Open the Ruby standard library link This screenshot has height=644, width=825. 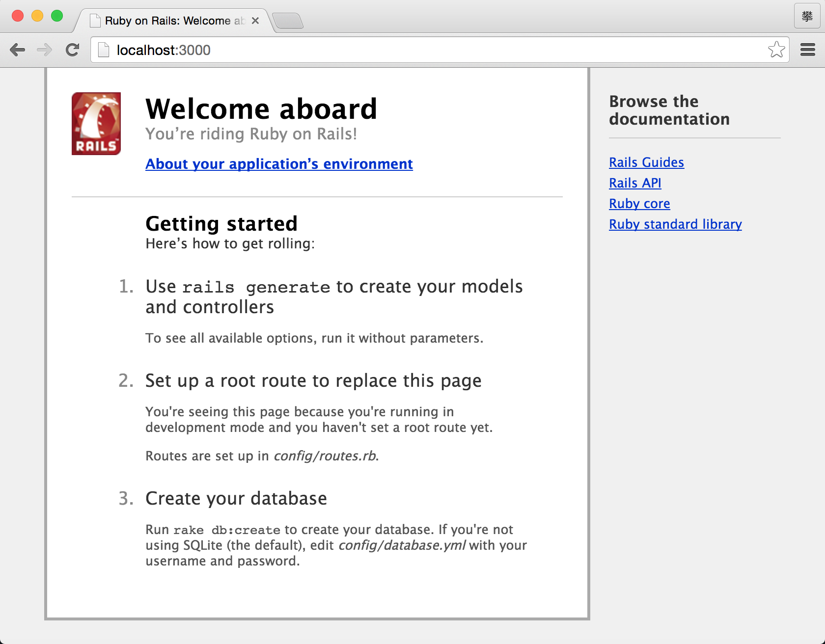coord(675,224)
